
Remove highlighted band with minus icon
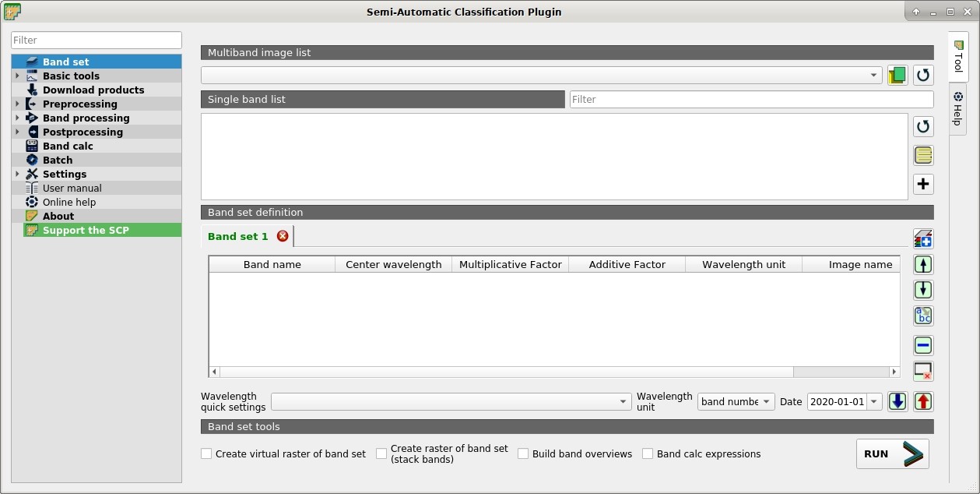[923, 345]
